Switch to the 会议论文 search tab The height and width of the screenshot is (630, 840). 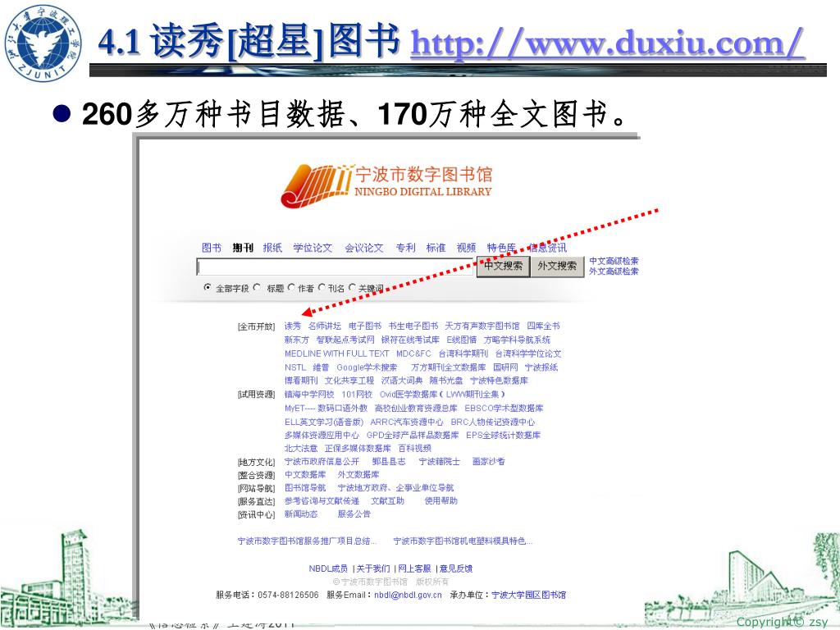(x=363, y=248)
